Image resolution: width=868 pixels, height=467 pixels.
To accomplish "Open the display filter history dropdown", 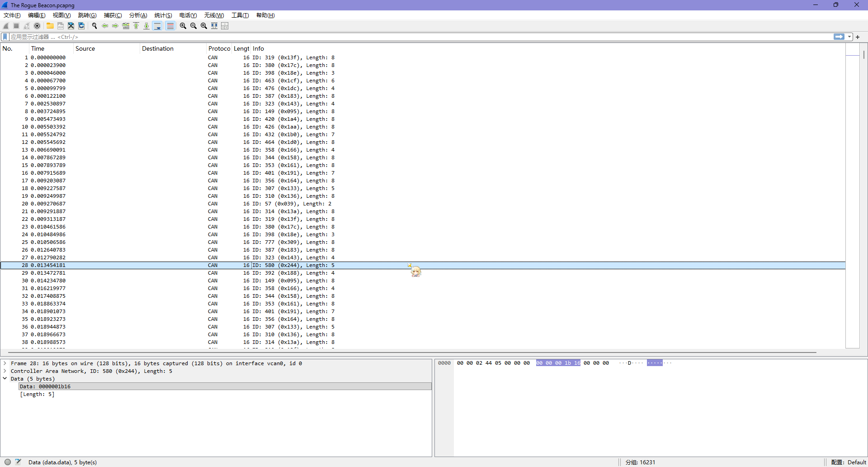I will point(849,37).
